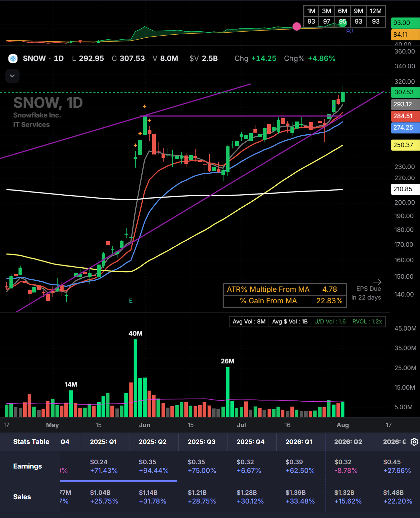Screen dimensions: 420x518
Task: Click the 26M volume peak label
Action: (x=228, y=361)
